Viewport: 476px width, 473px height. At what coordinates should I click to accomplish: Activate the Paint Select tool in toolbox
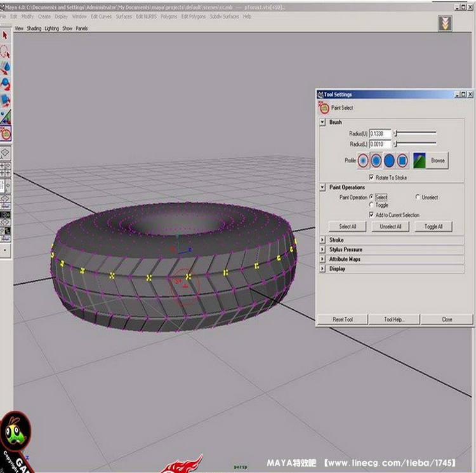click(x=6, y=133)
